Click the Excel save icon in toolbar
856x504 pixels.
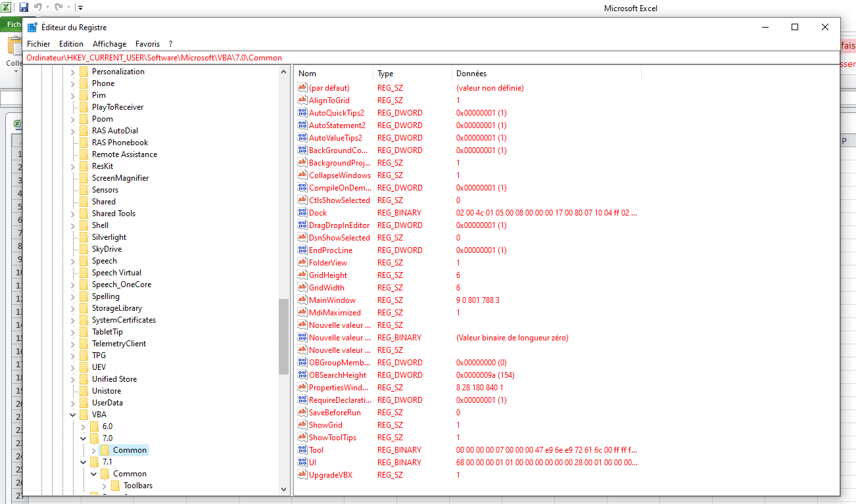[x=24, y=8]
